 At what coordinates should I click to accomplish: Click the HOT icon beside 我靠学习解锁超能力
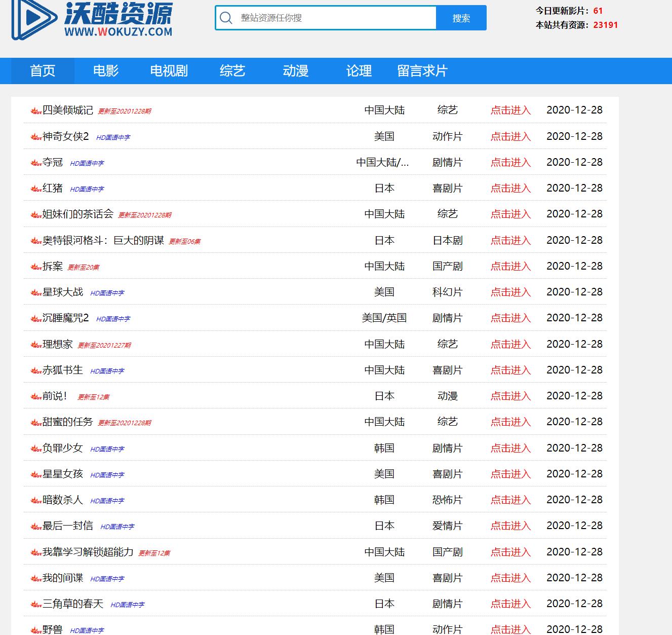coord(36,552)
